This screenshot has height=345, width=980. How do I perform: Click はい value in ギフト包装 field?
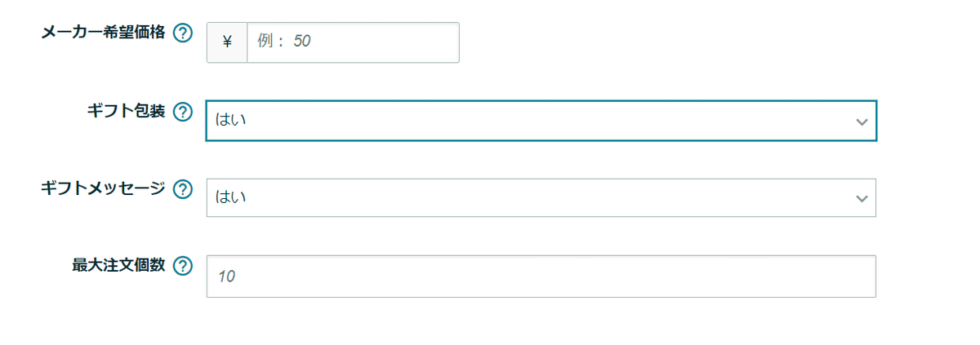click(231, 121)
